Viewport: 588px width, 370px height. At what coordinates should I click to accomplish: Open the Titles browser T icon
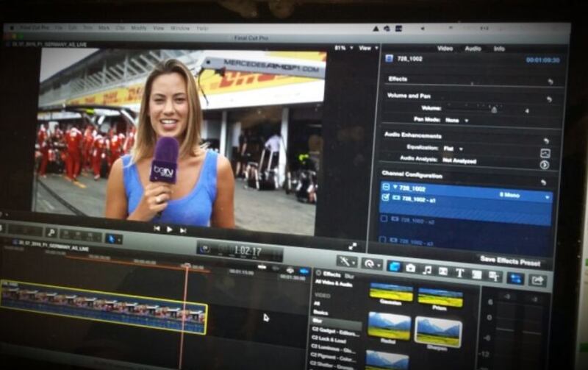(460, 273)
